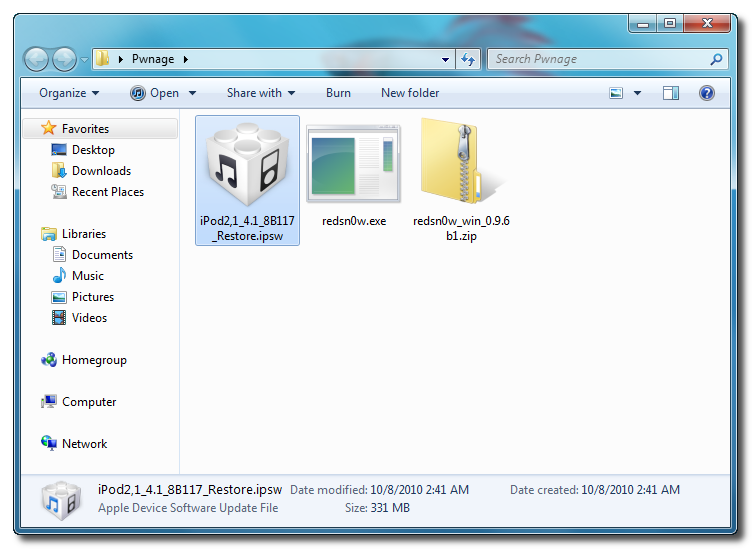Click the Burn toolbar button
The height and width of the screenshot is (549, 752).
tap(338, 93)
